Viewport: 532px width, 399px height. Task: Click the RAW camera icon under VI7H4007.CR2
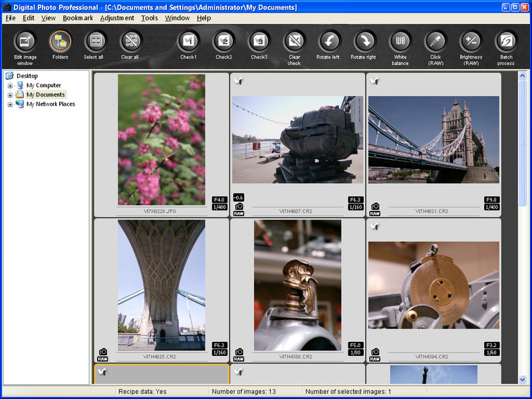pos(239,209)
